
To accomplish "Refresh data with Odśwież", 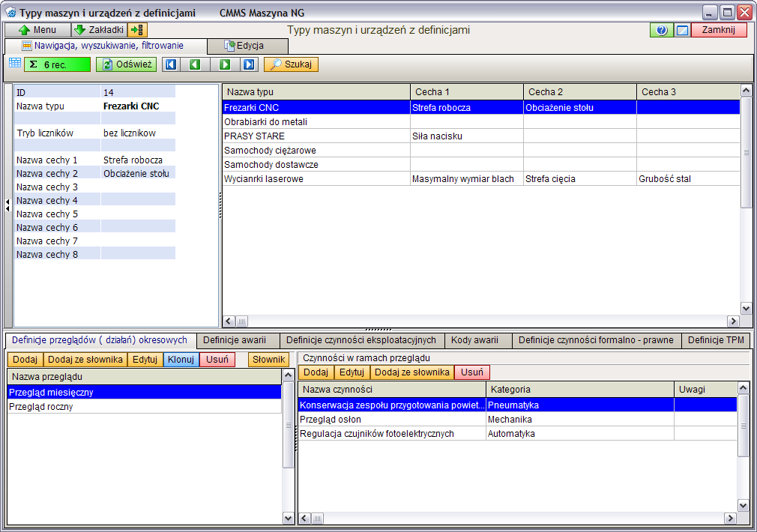I will click(x=127, y=64).
